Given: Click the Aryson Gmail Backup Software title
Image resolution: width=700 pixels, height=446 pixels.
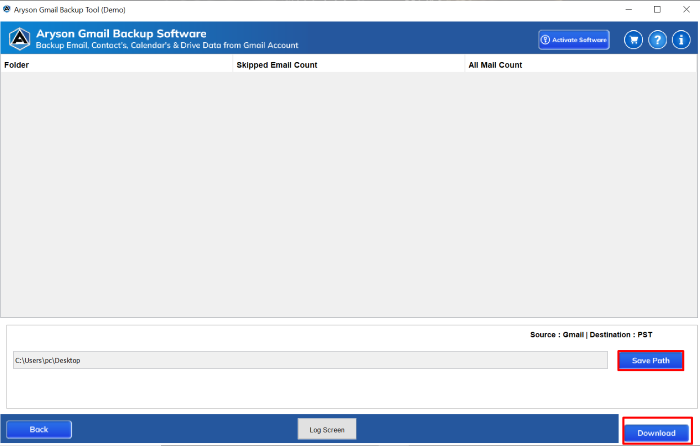Looking at the screenshot, I should (121, 34).
